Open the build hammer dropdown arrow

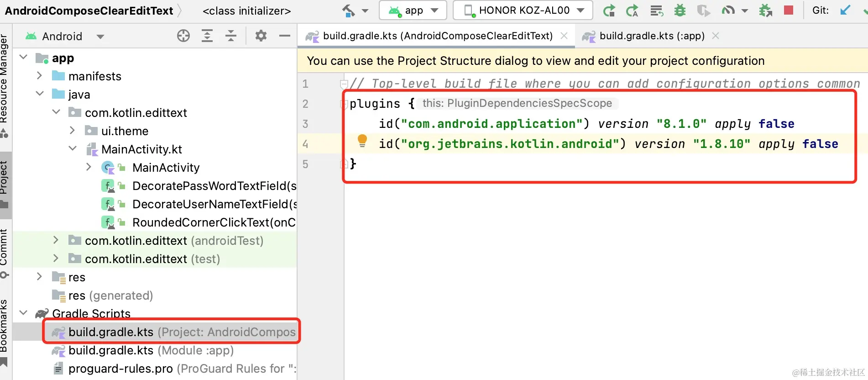click(365, 11)
